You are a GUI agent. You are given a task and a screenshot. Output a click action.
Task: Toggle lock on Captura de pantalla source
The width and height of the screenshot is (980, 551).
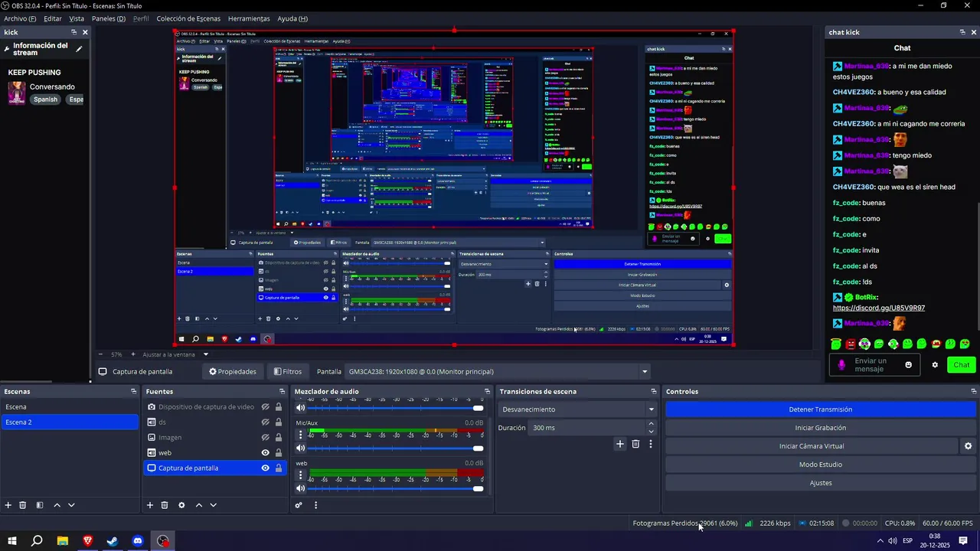[x=279, y=468]
